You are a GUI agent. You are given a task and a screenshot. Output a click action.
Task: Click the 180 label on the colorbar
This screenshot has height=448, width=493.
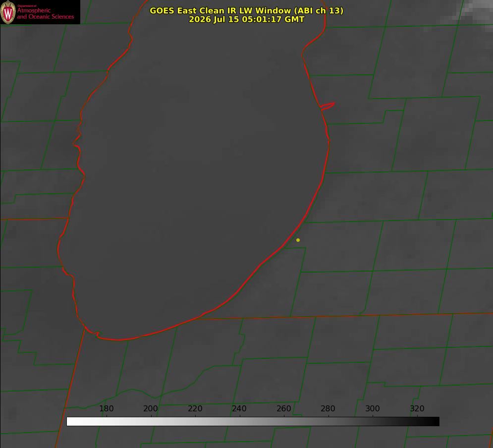pyautogui.click(x=106, y=408)
